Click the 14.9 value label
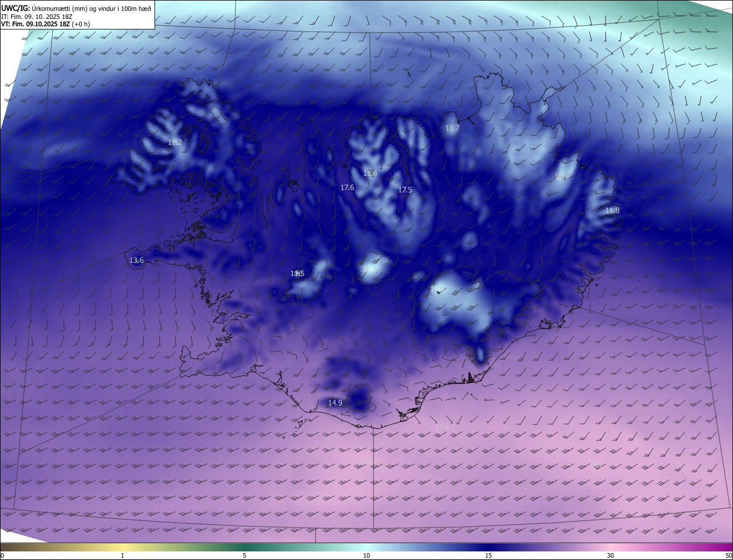This screenshot has width=733, height=560. (335, 403)
